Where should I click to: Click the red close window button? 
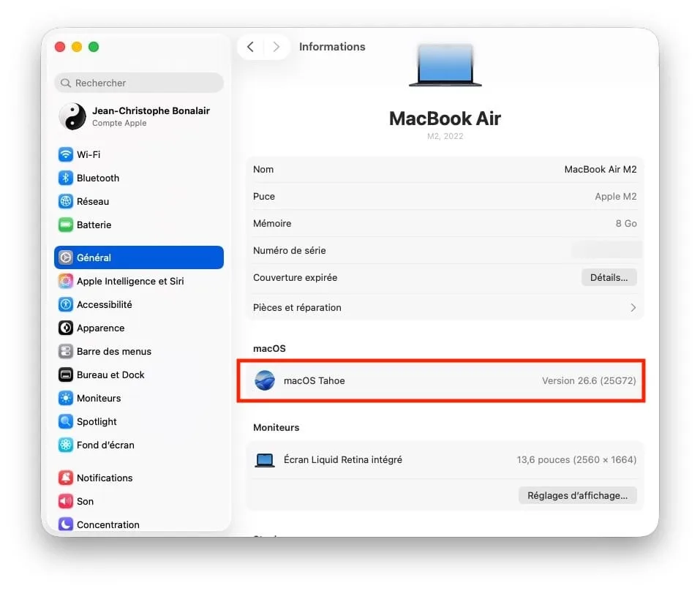[x=60, y=47]
